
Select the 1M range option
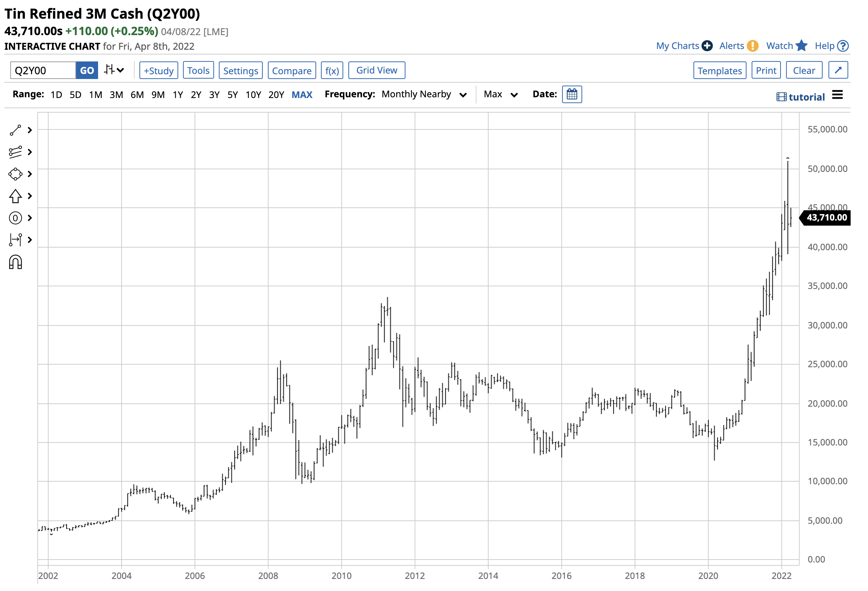96,95
